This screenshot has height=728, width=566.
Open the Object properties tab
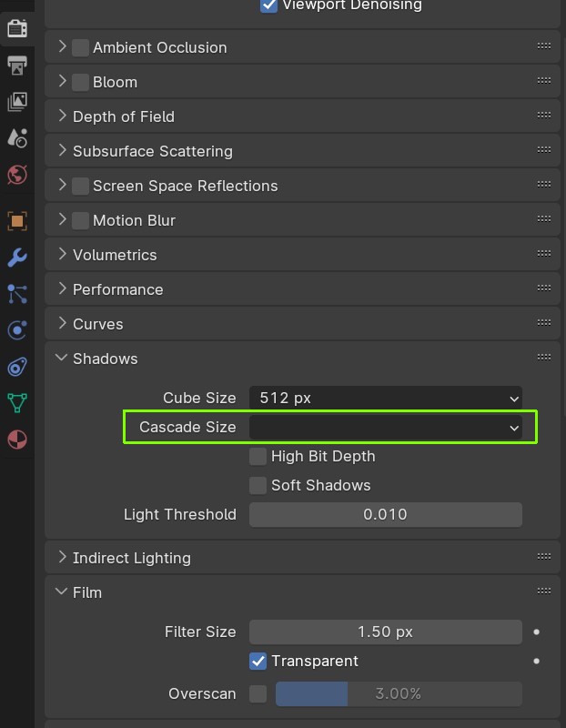17,221
